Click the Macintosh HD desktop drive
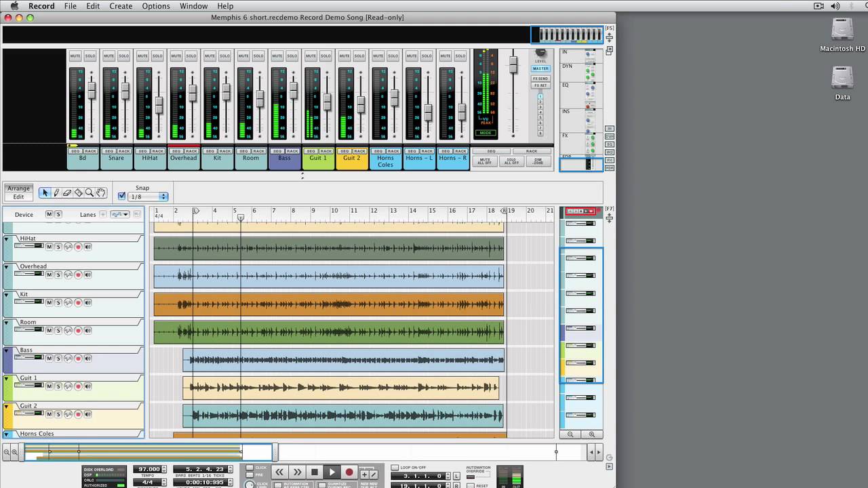 (x=843, y=35)
